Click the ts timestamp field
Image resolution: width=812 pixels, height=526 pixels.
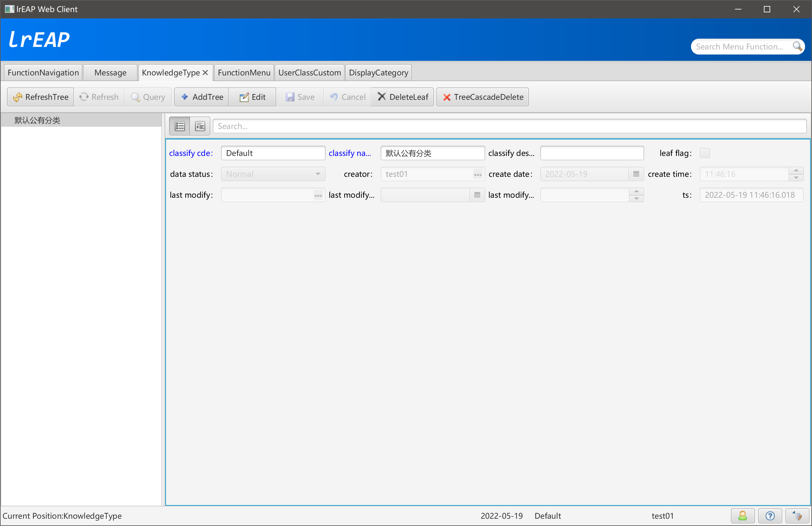point(752,195)
